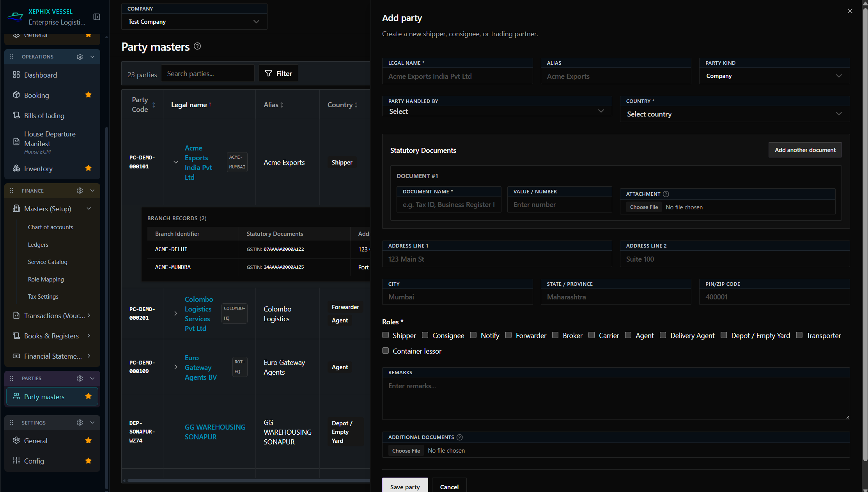868x492 pixels.
Task: Go to Config settings
Action: (x=52, y=461)
